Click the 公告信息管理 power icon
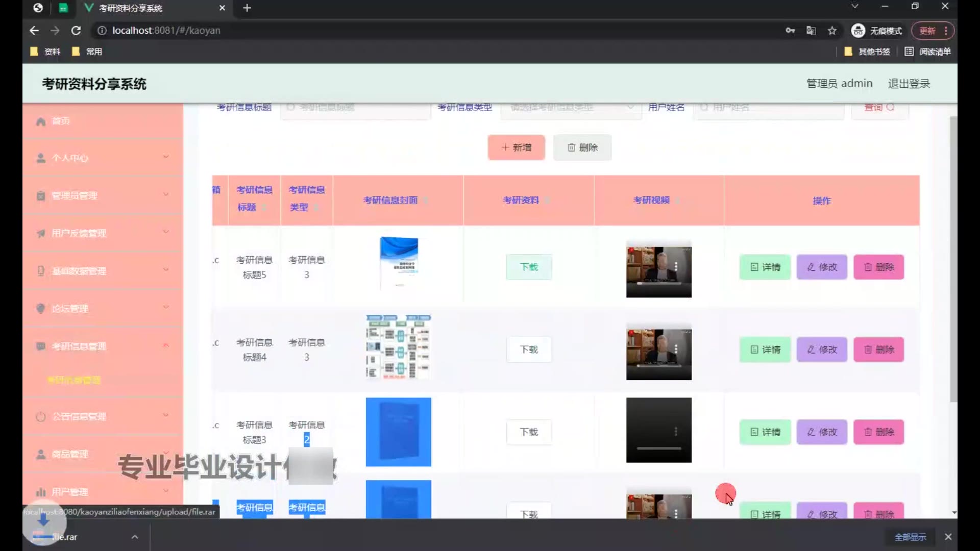This screenshot has height=551, width=980. [x=41, y=417]
